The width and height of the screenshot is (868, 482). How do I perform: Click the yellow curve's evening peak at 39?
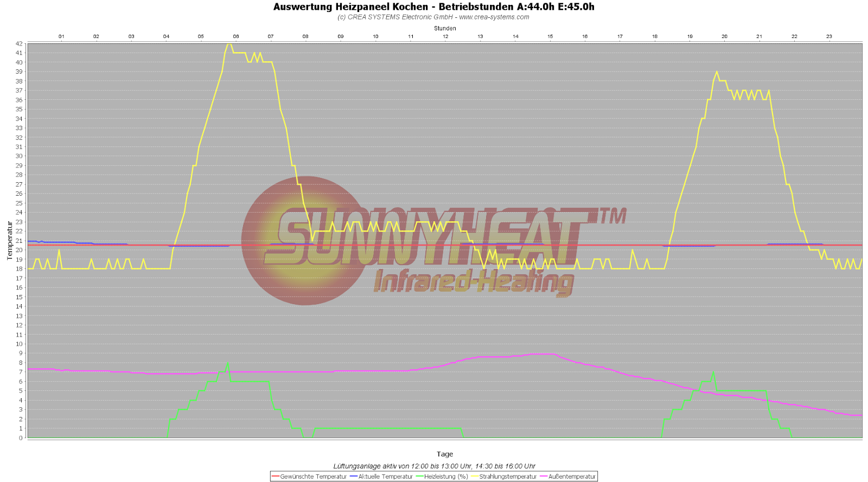pos(717,72)
